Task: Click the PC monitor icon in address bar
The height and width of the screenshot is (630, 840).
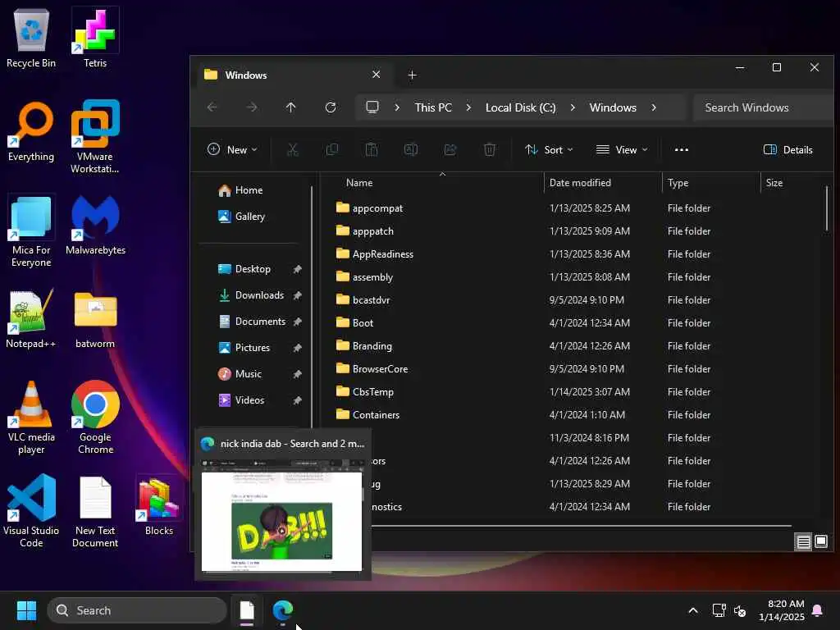Action: click(372, 107)
